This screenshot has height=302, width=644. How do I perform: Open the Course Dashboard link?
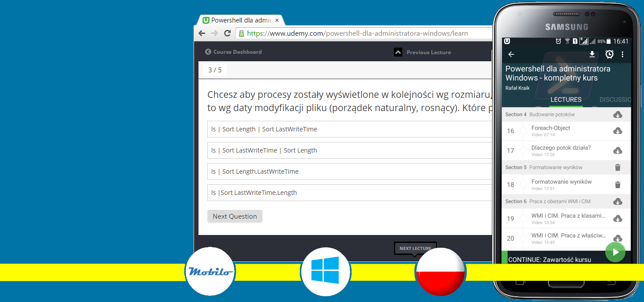tap(233, 52)
